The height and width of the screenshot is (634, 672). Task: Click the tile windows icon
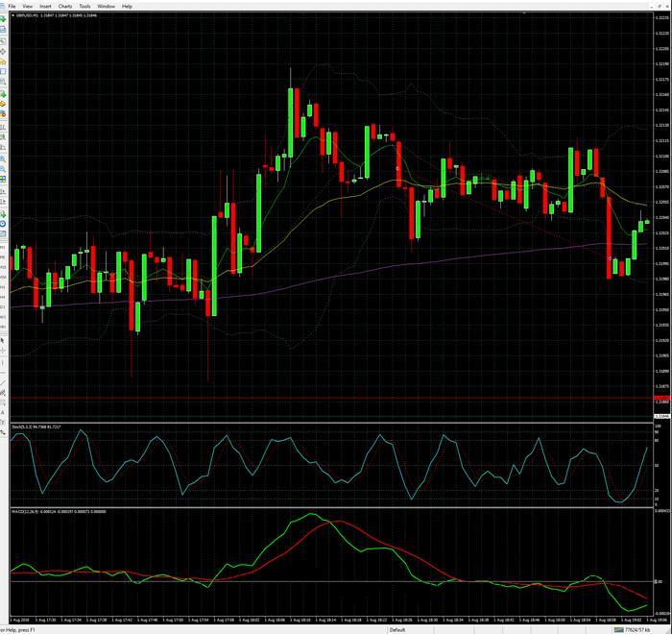click(3, 179)
